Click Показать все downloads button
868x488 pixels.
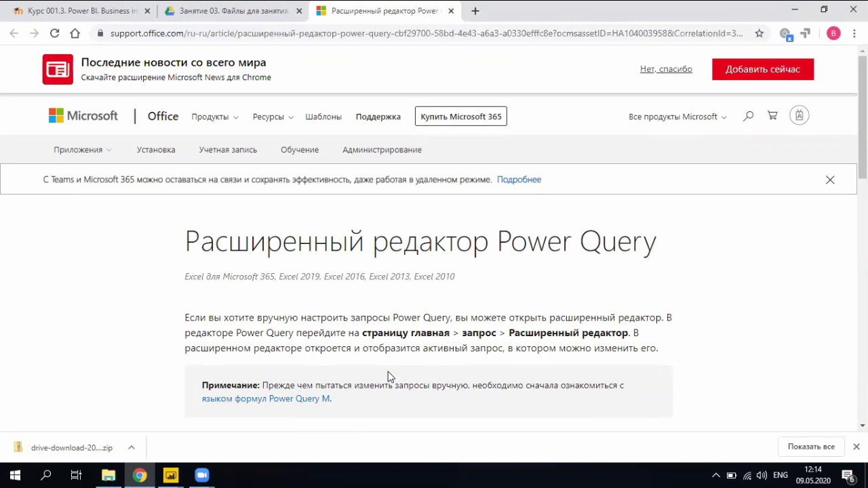click(x=811, y=447)
